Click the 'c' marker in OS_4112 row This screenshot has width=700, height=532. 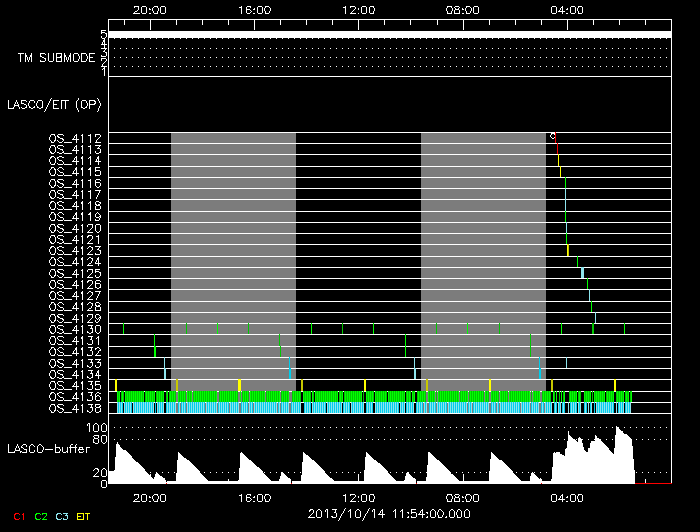coord(552,136)
